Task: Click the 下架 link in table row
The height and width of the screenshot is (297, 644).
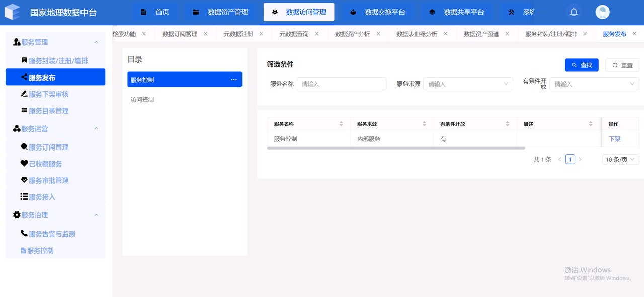Action: pos(614,139)
